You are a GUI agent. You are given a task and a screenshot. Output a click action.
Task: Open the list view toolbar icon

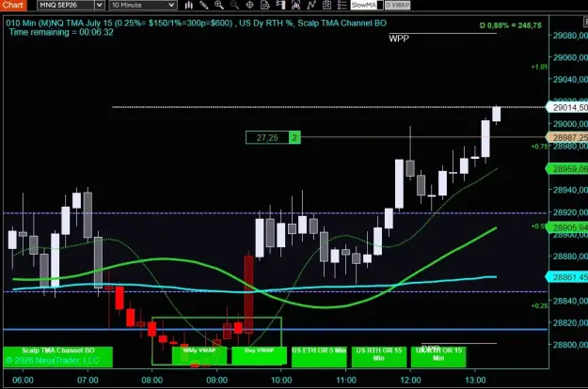click(342, 6)
